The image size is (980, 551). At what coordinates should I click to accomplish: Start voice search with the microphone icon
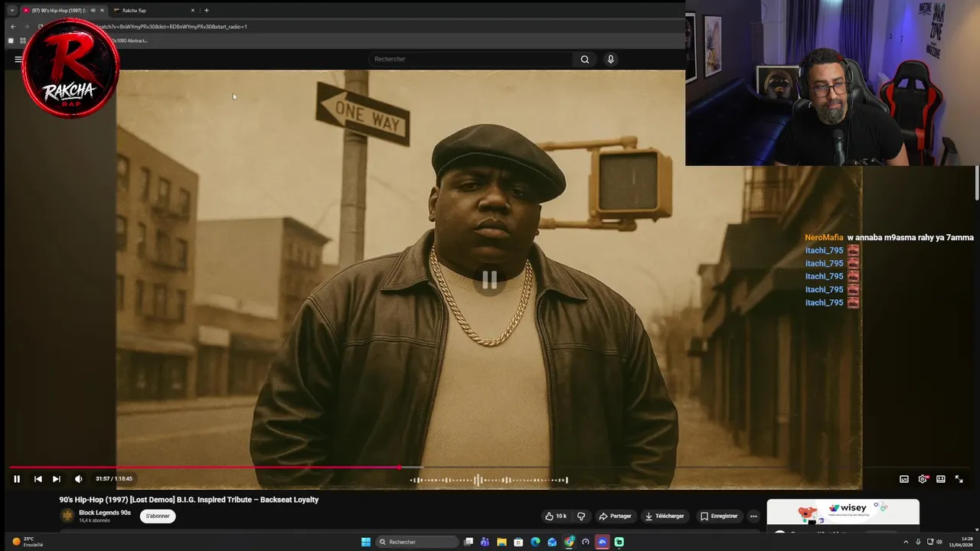pyautogui.click(x=610, y=59)
